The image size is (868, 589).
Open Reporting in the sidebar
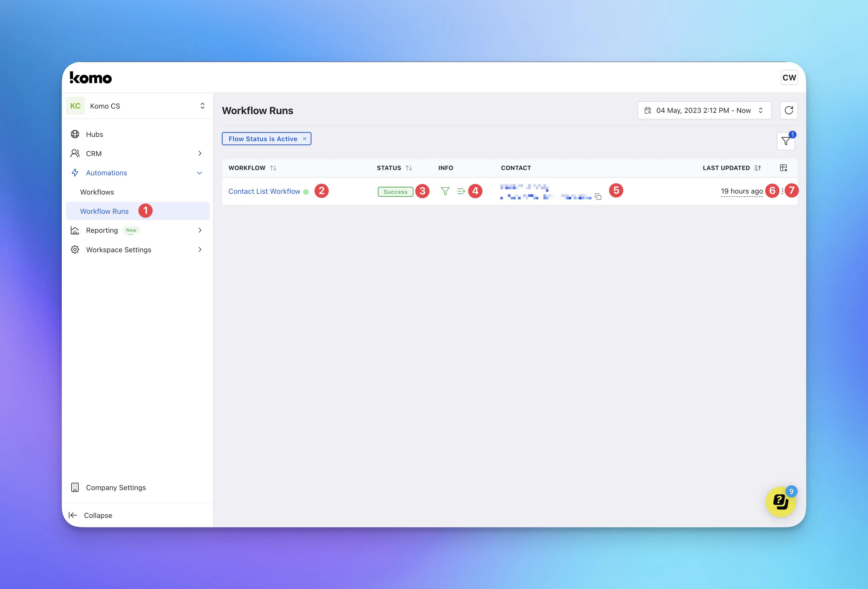click(137, 230)
